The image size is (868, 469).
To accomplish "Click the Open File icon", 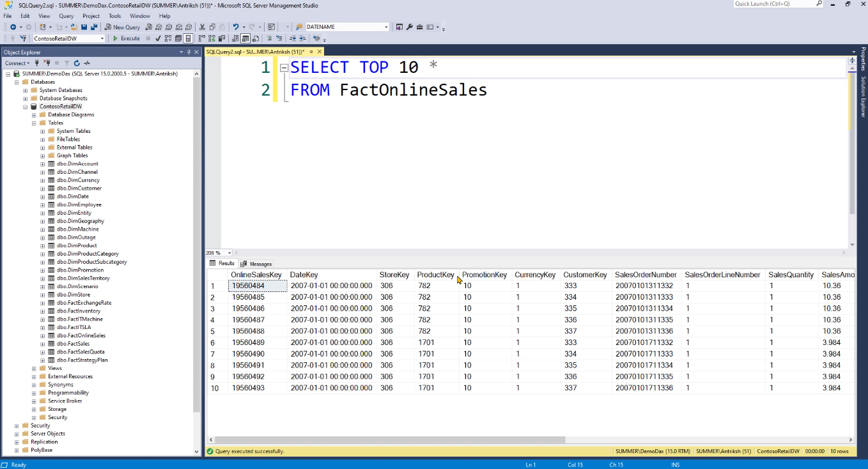I will 74,27.
